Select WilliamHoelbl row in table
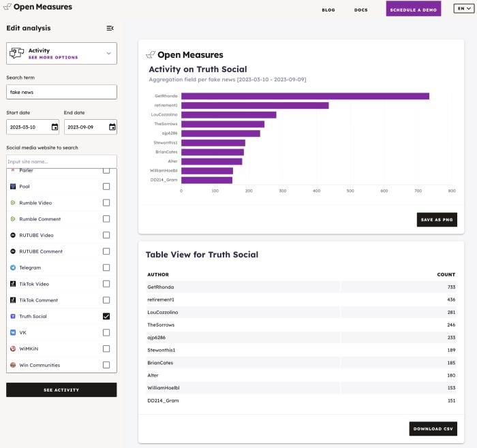 coord(301,388)
